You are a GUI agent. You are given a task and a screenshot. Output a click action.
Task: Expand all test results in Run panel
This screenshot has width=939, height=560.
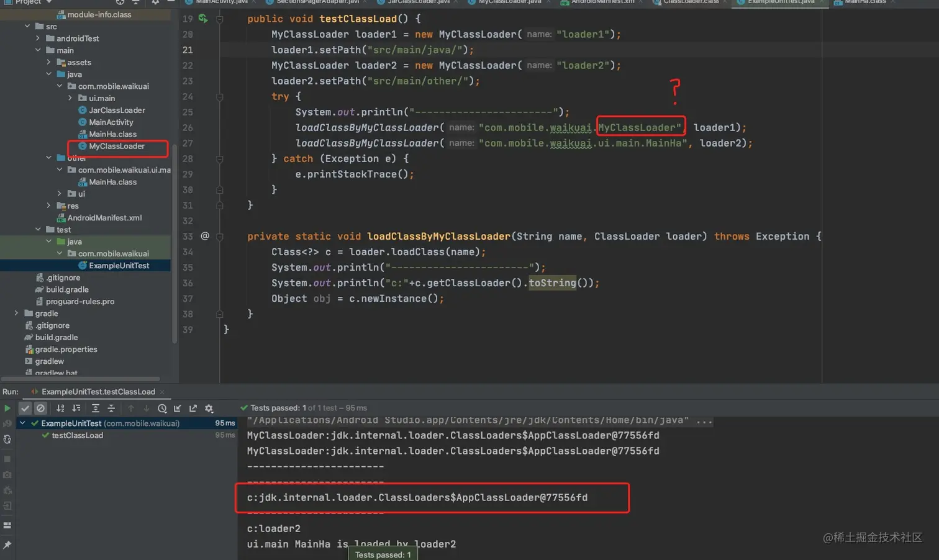click(95, 408)
